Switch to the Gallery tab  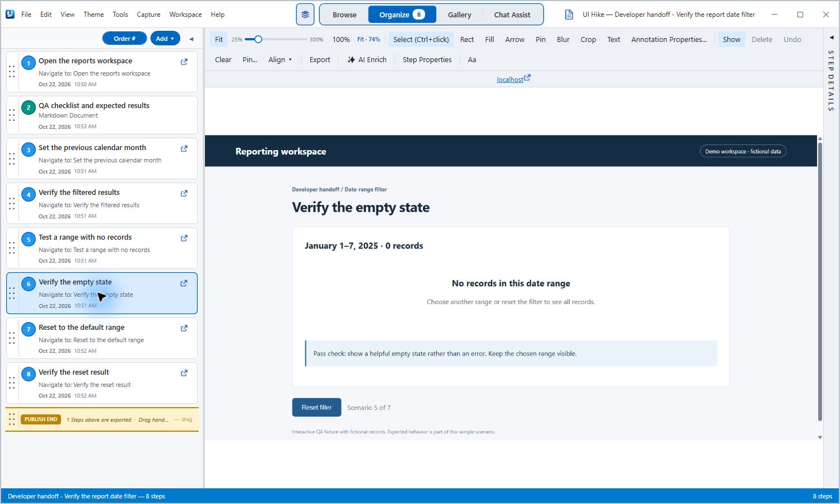[x=459, y=15]
